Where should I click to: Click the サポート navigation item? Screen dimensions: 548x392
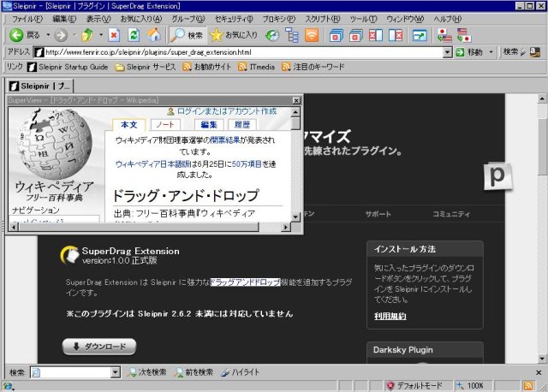(x=378, y=214)
